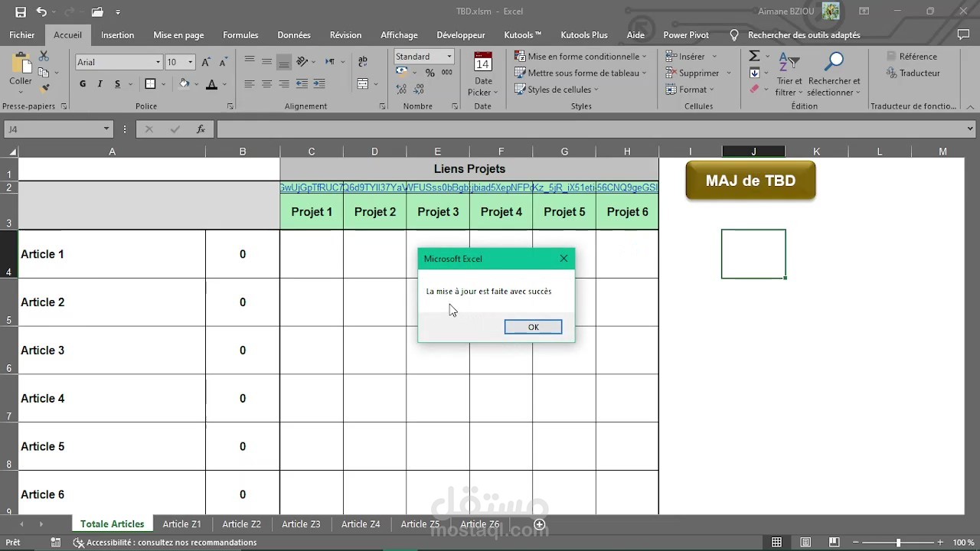
Task: Apply percent style format
Action: [x=430, y=73]
